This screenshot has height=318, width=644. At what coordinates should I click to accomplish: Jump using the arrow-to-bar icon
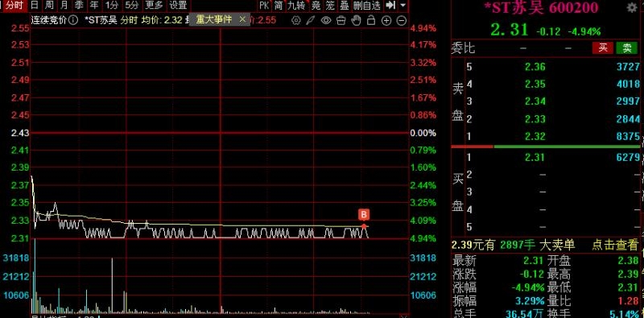pos(390,6)
